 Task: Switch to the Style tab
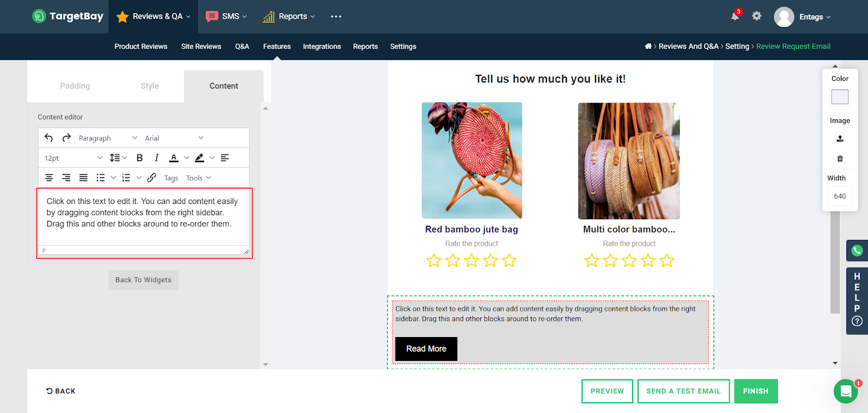tap(150, 86)
